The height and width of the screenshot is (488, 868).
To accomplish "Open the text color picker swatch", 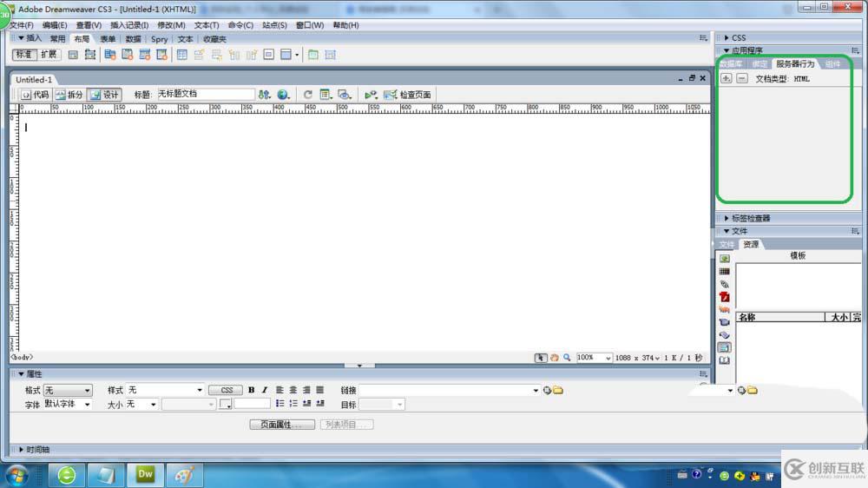I will (x=226, y=405).
